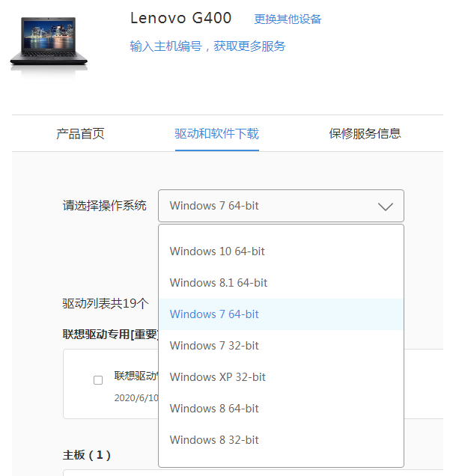
Task: Click the Lenovo G400 product title
Action: pos(180,18)
